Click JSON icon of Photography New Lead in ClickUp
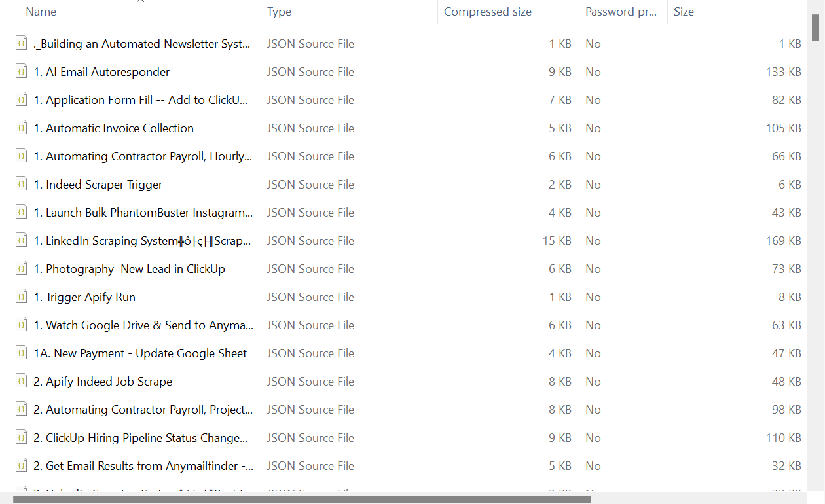This screenshot has width=825, height=504. pos(22,269)
